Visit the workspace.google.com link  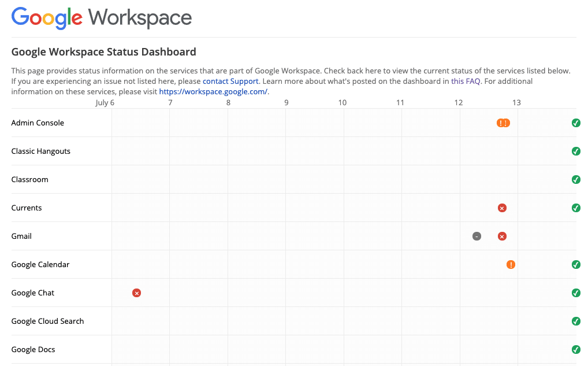[213, 92]
